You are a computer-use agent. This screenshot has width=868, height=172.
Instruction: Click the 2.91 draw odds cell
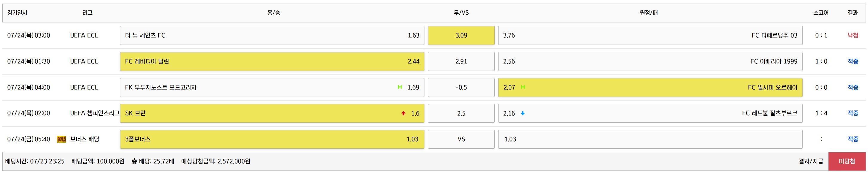[x=461, y=61]
